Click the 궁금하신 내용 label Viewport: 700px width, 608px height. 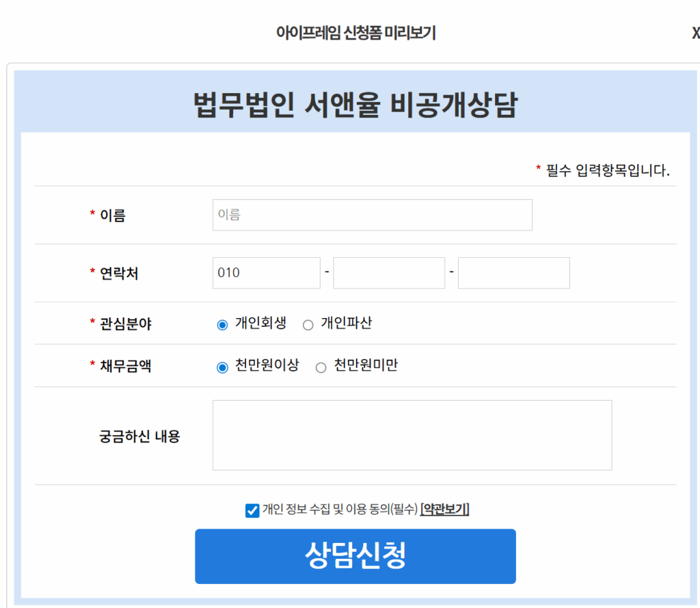point(139,436)
